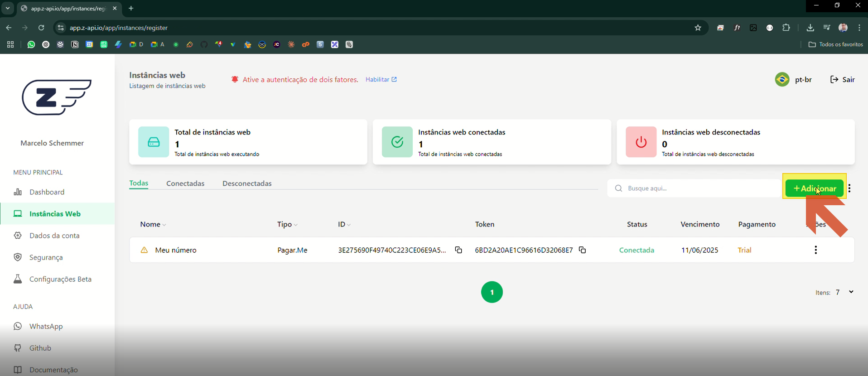This screenshot has width=868, height=376.
Task: Click the Instâncias web desconectadas card
Action: pos(736,142)
